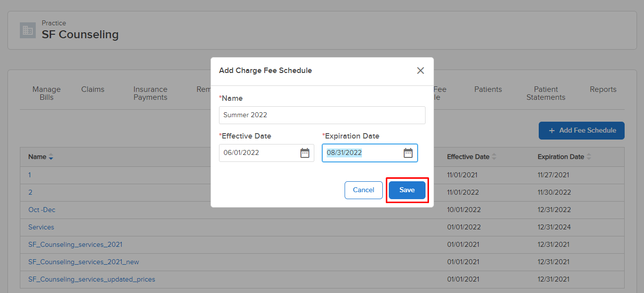This screenshot has width=644, height=293.
Task: Click the plus icon on Add Fee Schedule button
Action: (x=552, y=131)
